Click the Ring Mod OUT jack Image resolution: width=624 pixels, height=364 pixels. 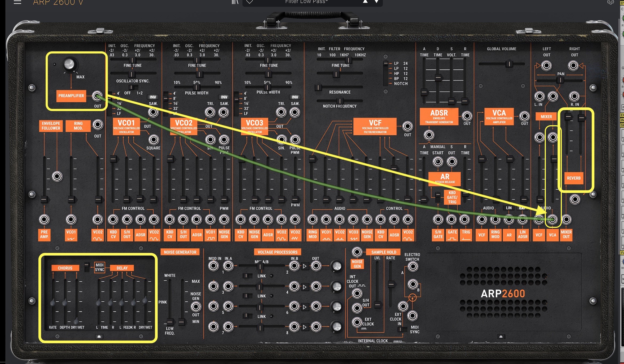[98, 124]
